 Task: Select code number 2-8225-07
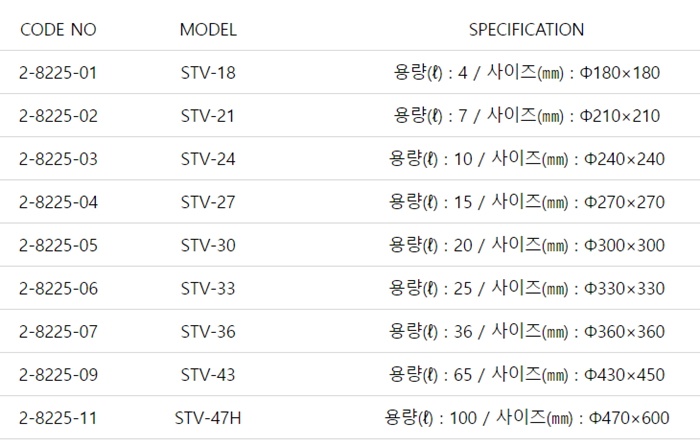click(59, 332)
